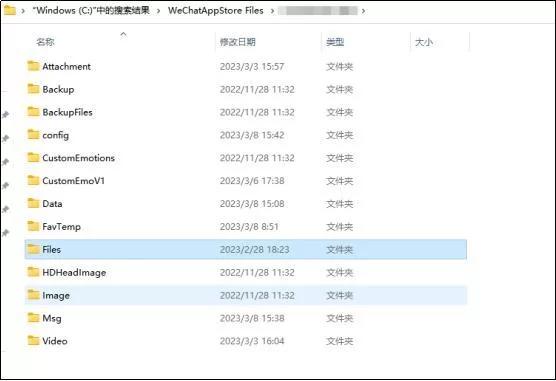The width and height of the screenshot is (556, 381).
Task: Select the Image folder icon
Action: (x=33, y=295)
